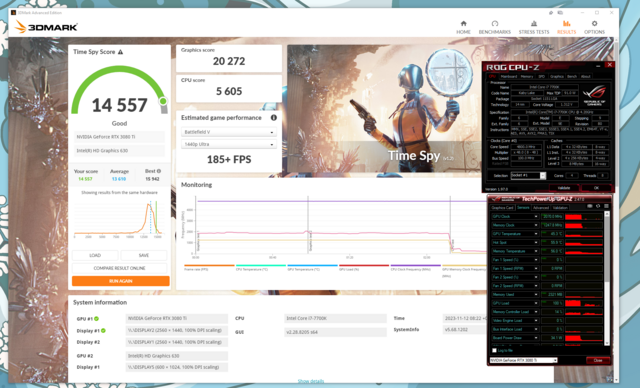Screen dimensions: 640x388
Task: Click COMPARE RESULT ONLINE button
Action: (120, 268)
